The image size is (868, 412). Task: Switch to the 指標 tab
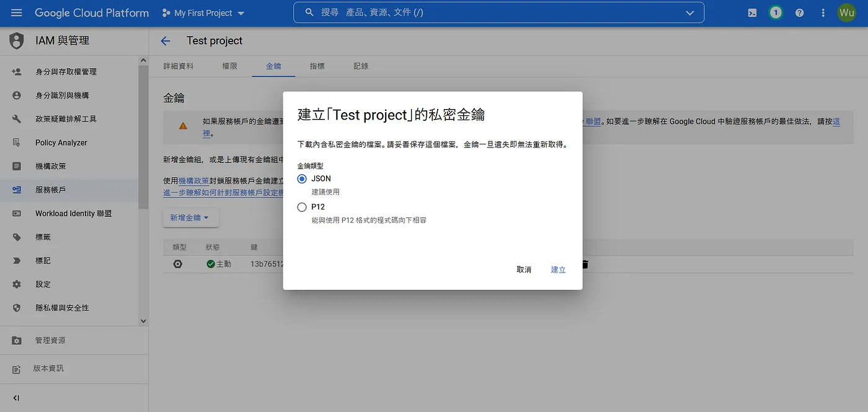coord(317,66)
